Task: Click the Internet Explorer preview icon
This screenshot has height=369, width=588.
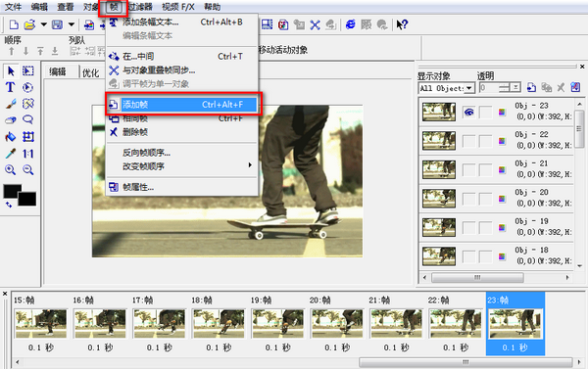Action: pyautogui.click(x=350, y=24)
